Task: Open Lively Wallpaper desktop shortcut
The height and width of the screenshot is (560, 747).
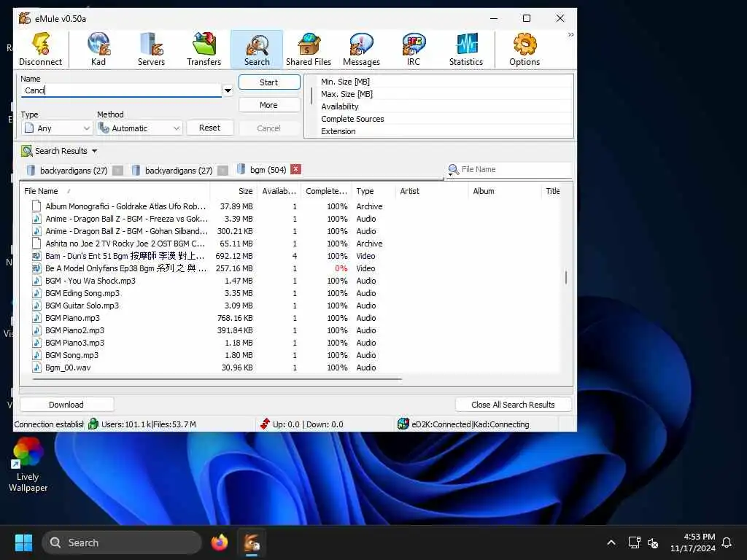Action: [28, 464]
